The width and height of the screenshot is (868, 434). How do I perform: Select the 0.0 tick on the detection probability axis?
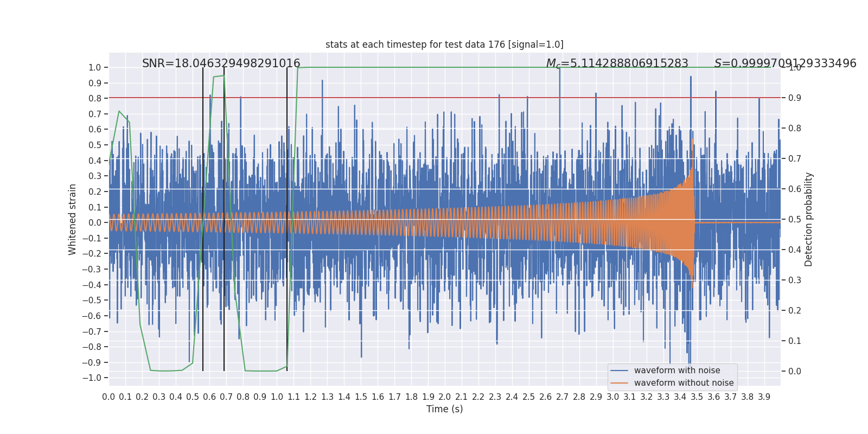click(x=795, y=372)
